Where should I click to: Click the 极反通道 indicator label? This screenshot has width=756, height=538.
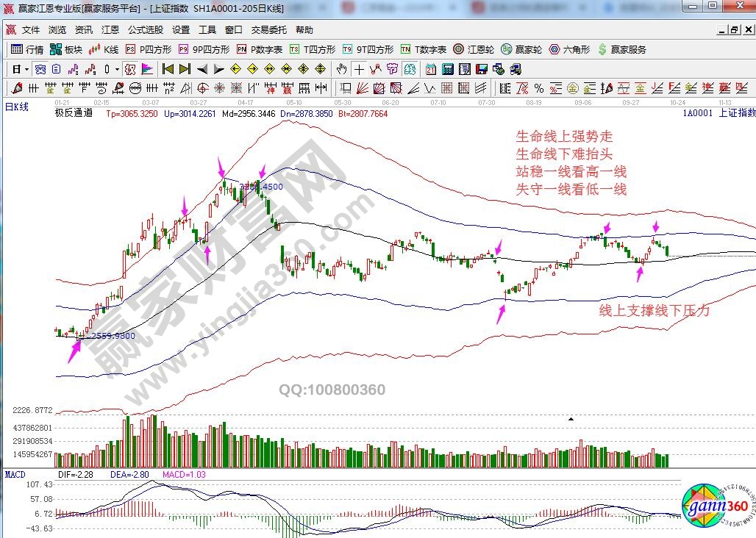(x=74, y=114)
